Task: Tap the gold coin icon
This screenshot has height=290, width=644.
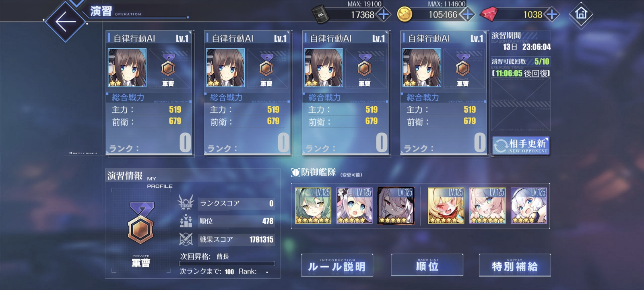Action: (405, 15)
